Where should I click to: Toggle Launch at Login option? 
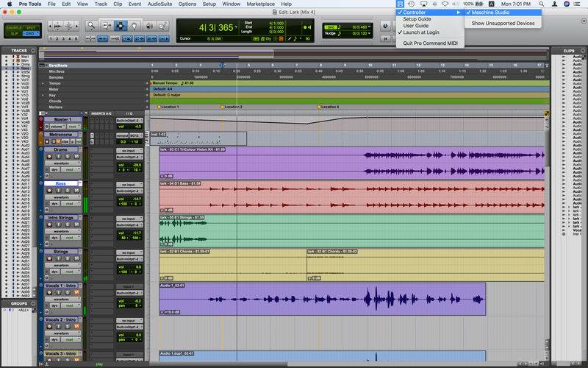pos(420,32)
